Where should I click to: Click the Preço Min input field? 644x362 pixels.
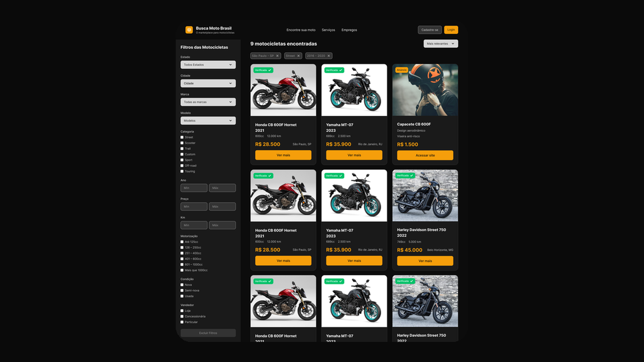click(194, 207)
